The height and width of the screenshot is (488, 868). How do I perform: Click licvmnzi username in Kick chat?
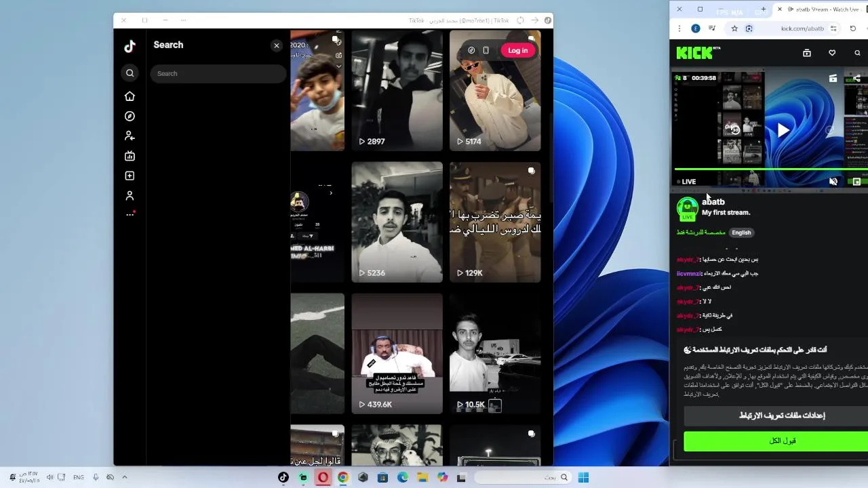689,274
